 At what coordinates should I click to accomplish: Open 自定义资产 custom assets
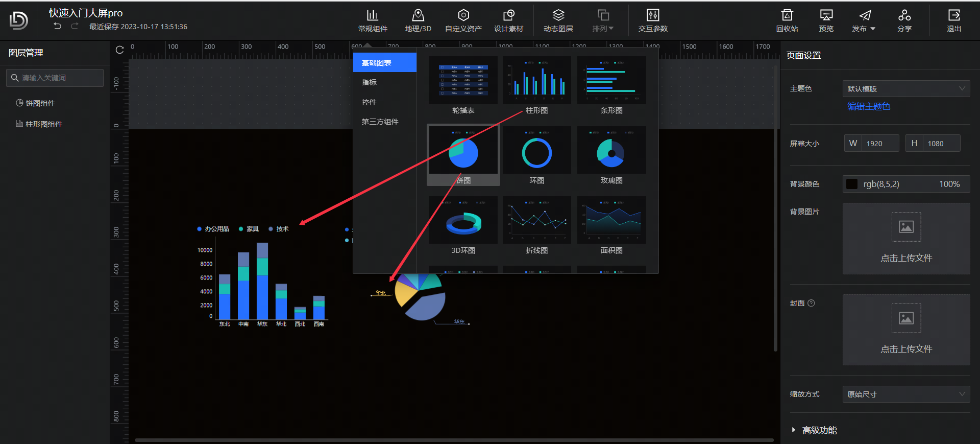click(x=463, y=20)
